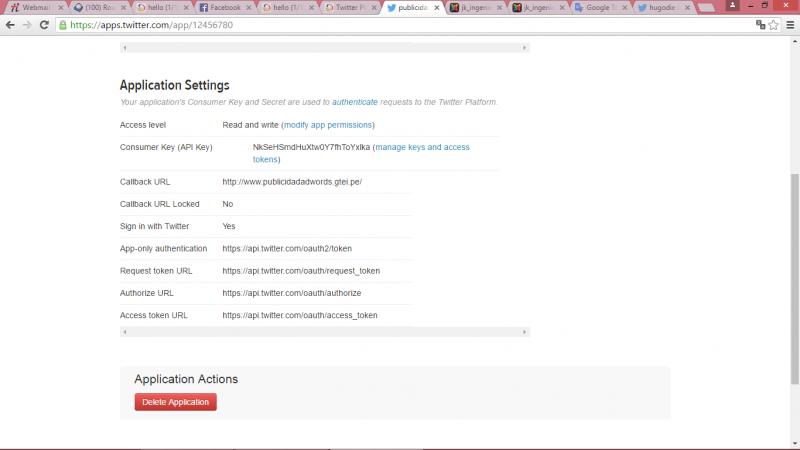The image size is (800, 450).
Task: Open the translate page icon in address bar
Action: pos(760,24)
